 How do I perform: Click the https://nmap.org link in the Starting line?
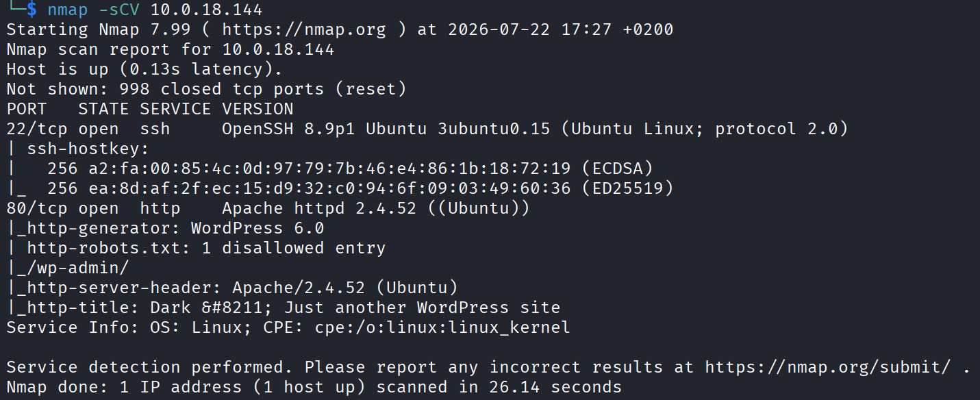tap(303, 30)
